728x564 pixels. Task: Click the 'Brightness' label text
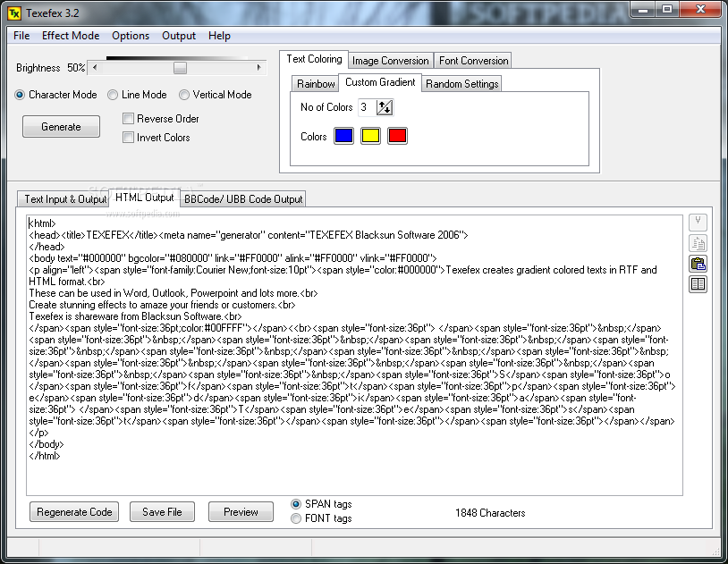(38, 68)
